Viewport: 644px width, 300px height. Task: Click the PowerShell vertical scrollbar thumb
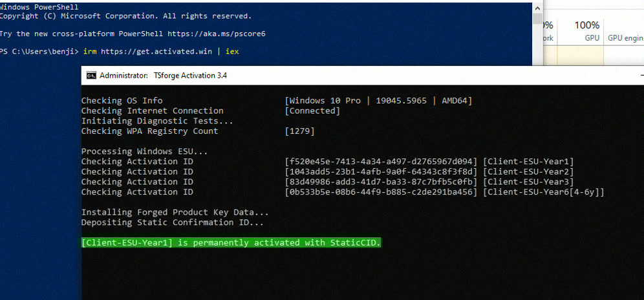click(537, 19)
